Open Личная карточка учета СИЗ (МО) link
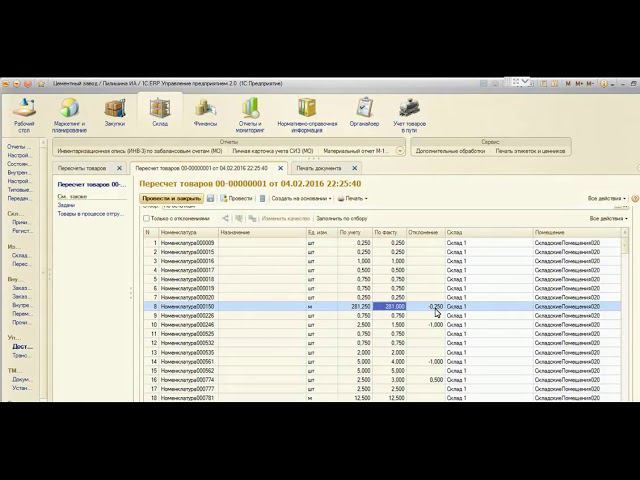 pos(273,151)
